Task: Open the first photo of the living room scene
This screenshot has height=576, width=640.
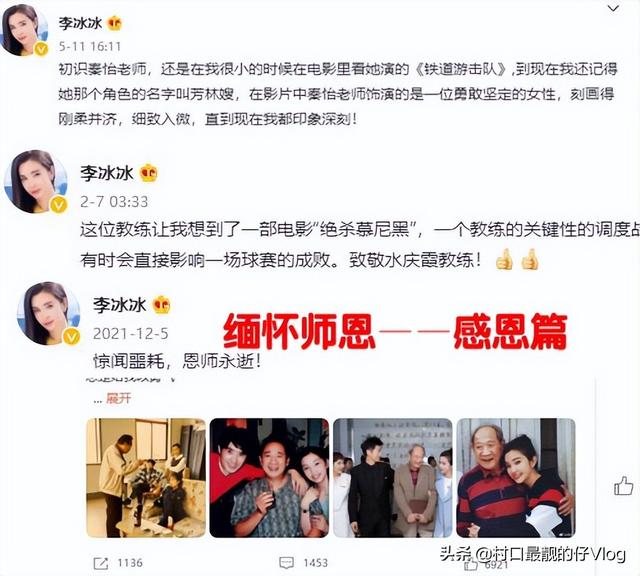Action: pos(146,478)
